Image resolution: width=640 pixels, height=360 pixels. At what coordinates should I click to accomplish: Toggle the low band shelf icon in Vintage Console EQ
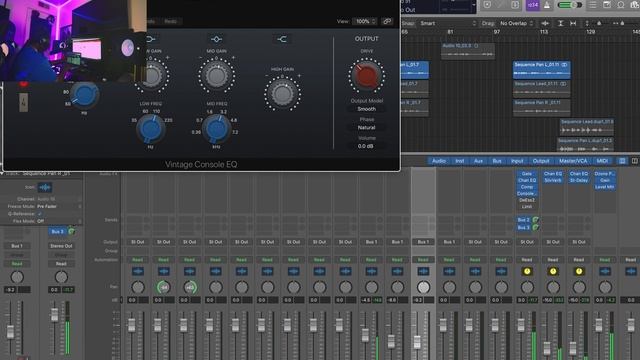click(151, 39)
